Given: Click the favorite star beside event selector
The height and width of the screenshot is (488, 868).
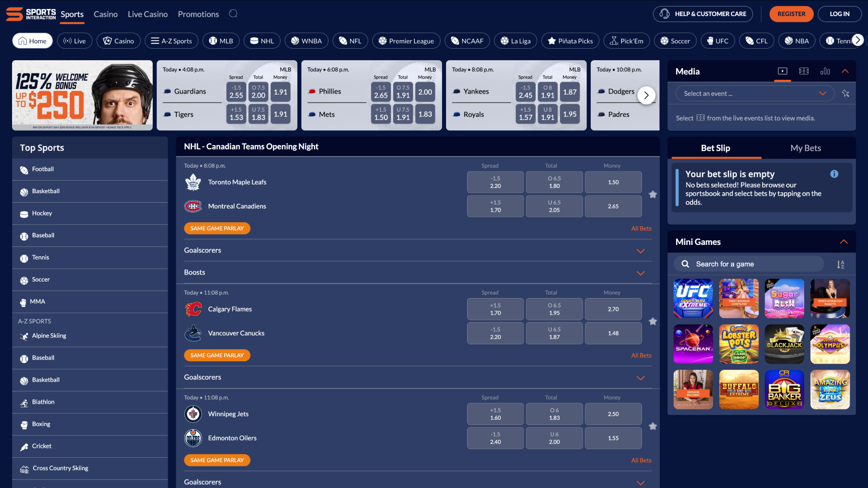Looking at the screenshot, I should (x=845, y=94).
